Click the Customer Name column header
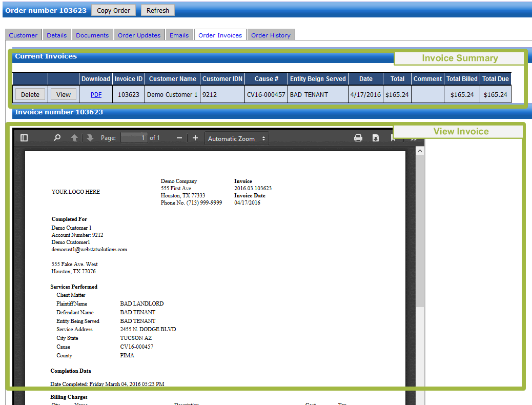532x405 pixels. pyautogui.click(x=172, y=79)
